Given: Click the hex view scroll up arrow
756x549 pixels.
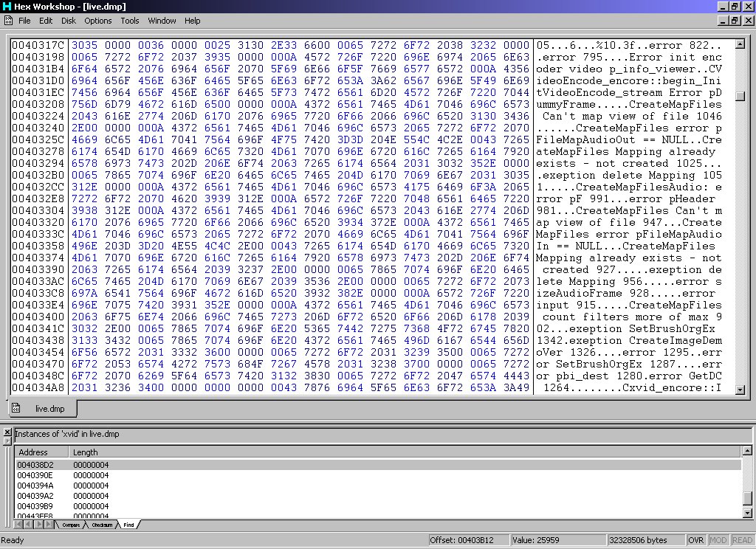Looking at the screenshot, I should pos(740,44).
